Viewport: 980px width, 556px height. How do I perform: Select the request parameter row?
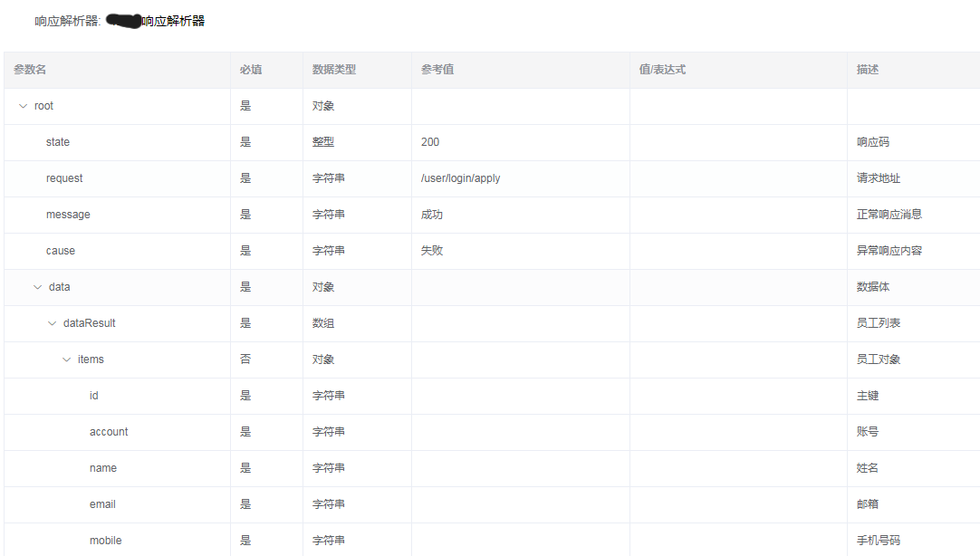[64, 178]
